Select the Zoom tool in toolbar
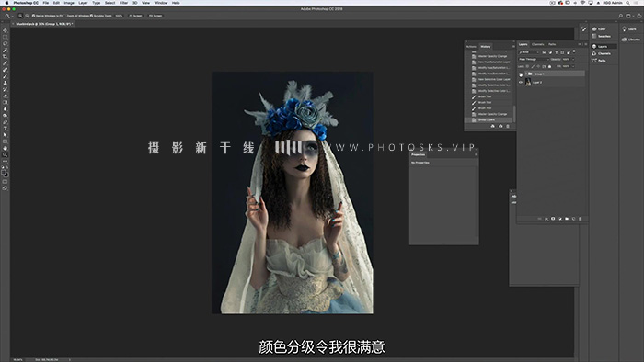This screenshot has height=362, width=644. [5, 154]
